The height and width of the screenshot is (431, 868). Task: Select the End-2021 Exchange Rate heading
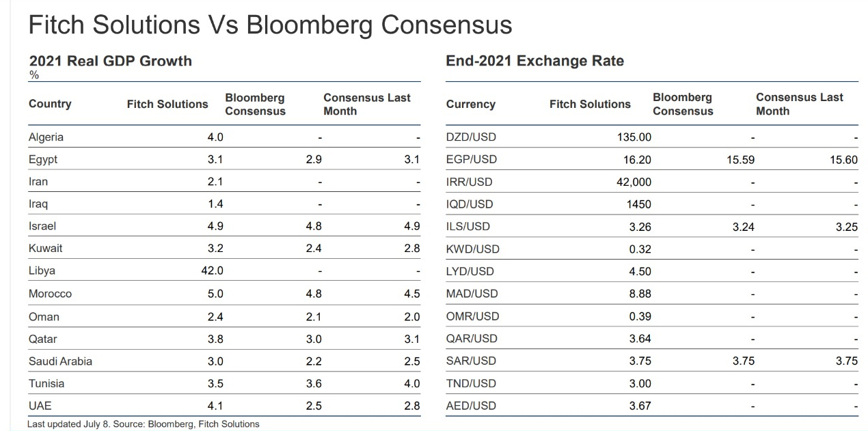click(534, 61)
